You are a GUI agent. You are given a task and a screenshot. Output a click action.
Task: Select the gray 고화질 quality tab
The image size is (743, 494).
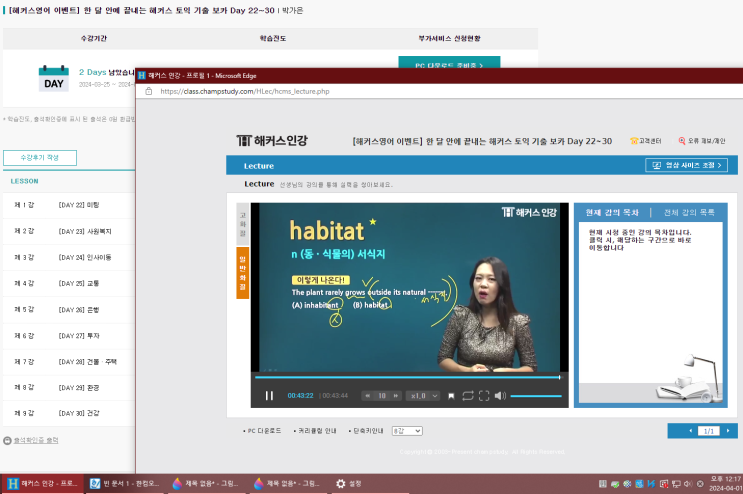(x=243, y=224)
